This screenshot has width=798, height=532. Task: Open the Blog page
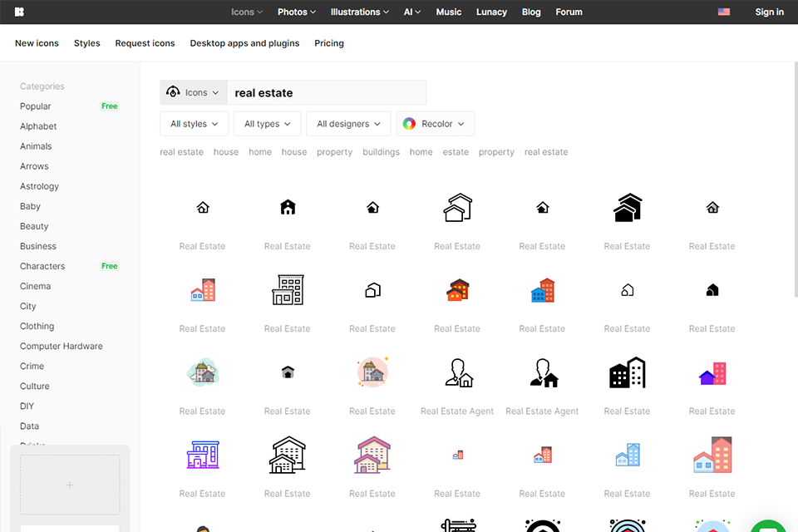coord(531,12)
